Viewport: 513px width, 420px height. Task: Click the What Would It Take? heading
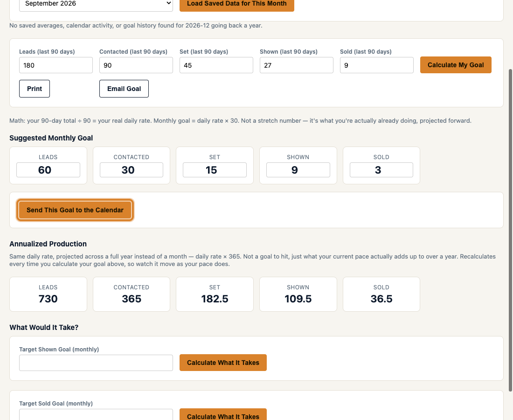pyautogui.click(x=44, y=327)
